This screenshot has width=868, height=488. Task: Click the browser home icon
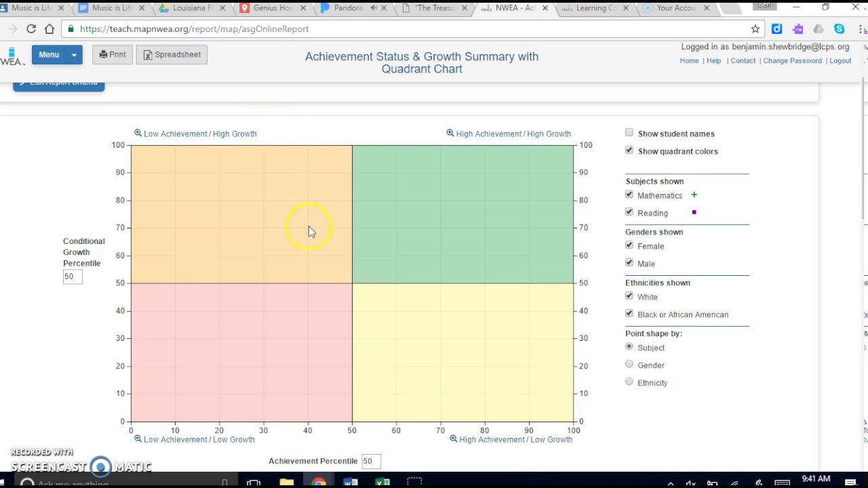point(50,29)
